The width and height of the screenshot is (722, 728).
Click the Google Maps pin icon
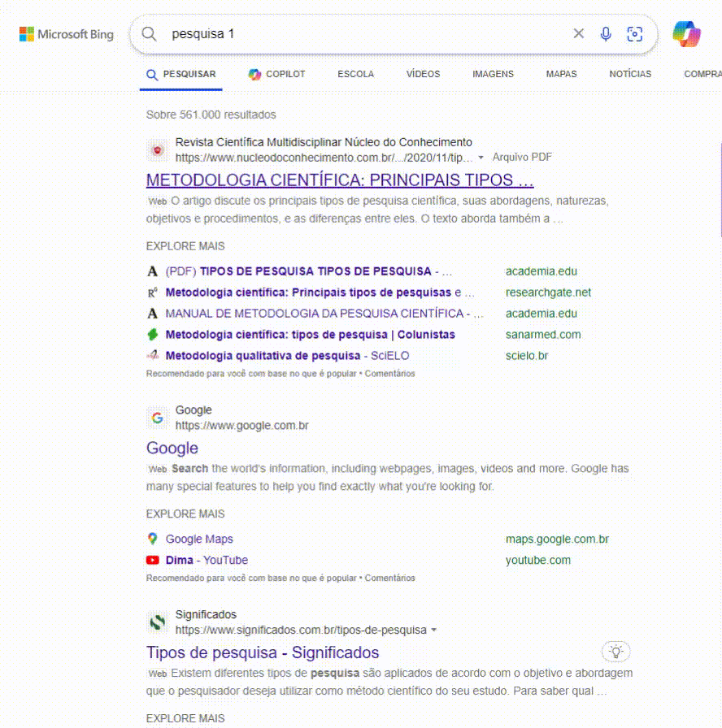tap(152, 539)
